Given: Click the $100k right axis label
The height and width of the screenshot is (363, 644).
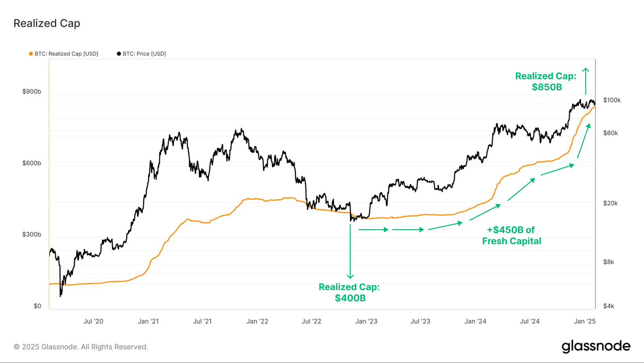Looking at the screenshot, I should [612, 100].
